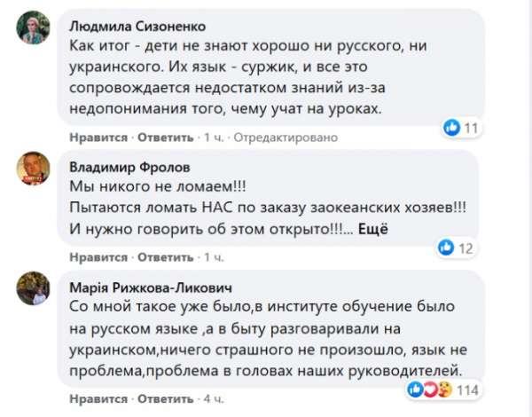
Task: Reply to Владимир Фролов's comment
Action: (164, 257)
